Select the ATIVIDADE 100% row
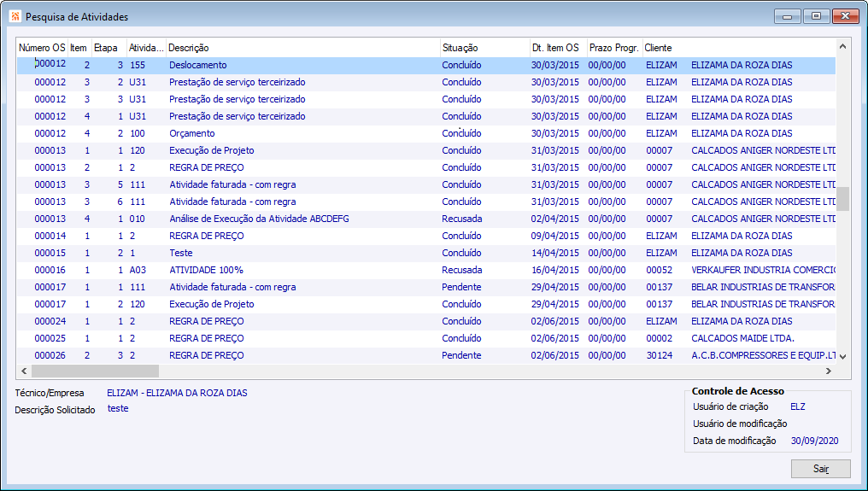This screenshot has height=491, width=868. click(426, 270)
